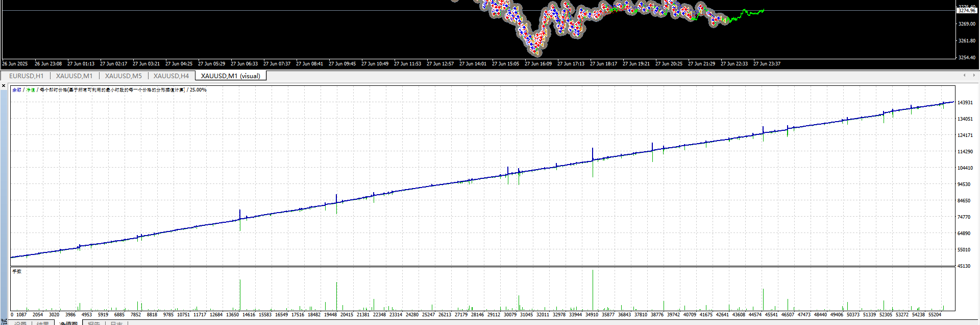980x325 pixels.
Task: Select the XAUUSD,M1 (visual) chart tab
Action: point(231,76)
